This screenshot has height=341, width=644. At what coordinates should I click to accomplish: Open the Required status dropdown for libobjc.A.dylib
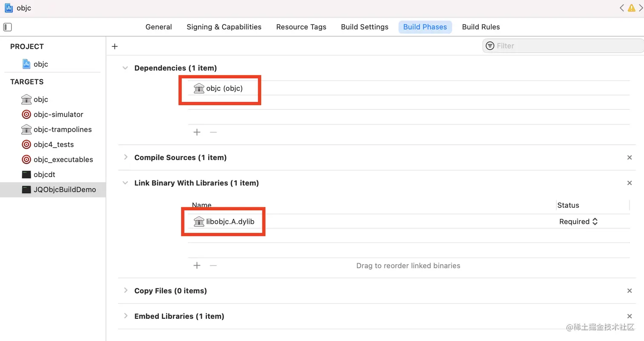[579, 221]
